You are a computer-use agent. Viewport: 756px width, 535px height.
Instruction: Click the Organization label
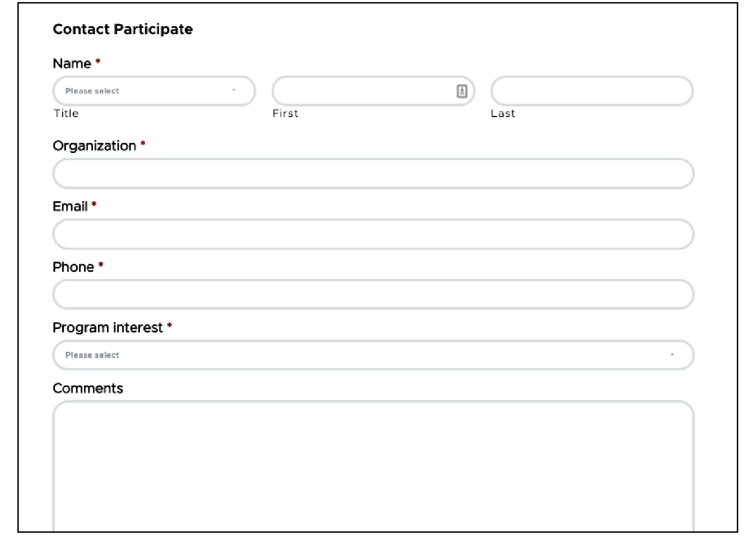coord(94,146)
